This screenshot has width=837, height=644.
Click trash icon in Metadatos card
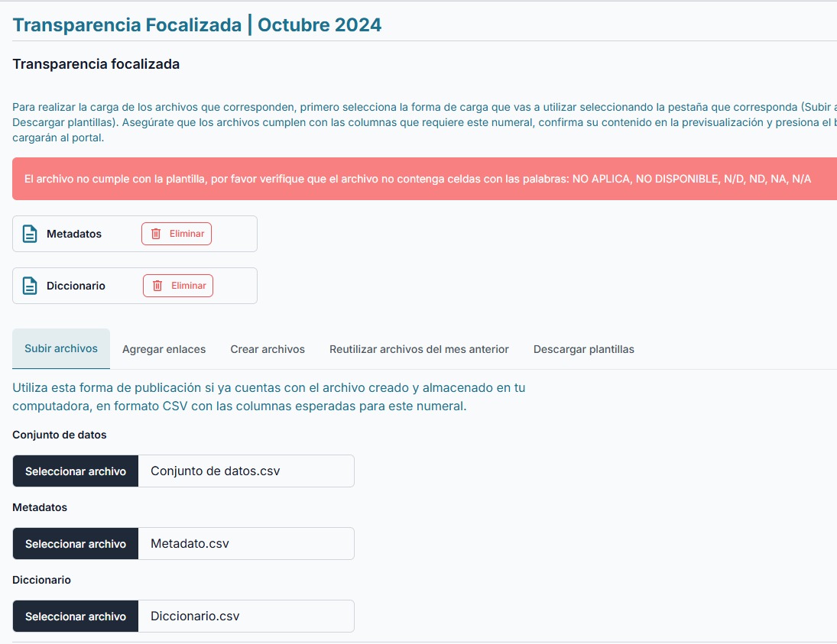click(x=156, y=234)
